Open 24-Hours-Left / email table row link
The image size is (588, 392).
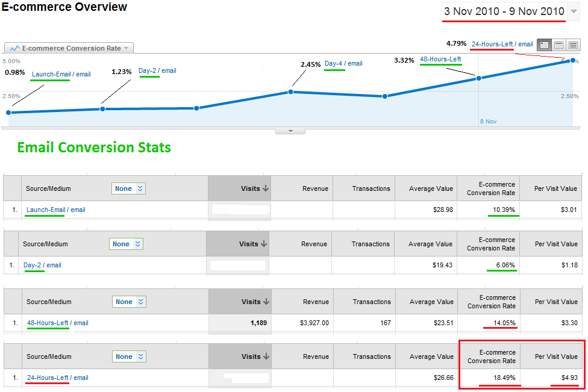tap(57, 378)
